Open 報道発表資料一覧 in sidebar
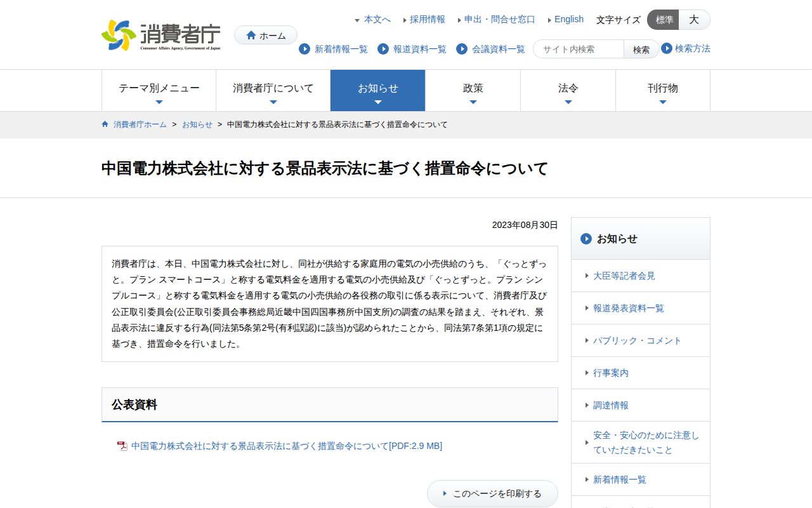This screenshot has height=508, width=812. (641, 308)
